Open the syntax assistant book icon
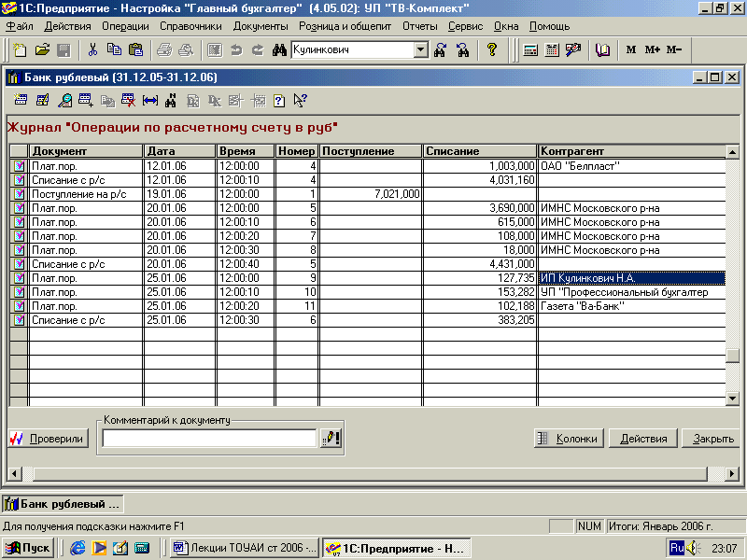747x560 pixels. (602, 49)
